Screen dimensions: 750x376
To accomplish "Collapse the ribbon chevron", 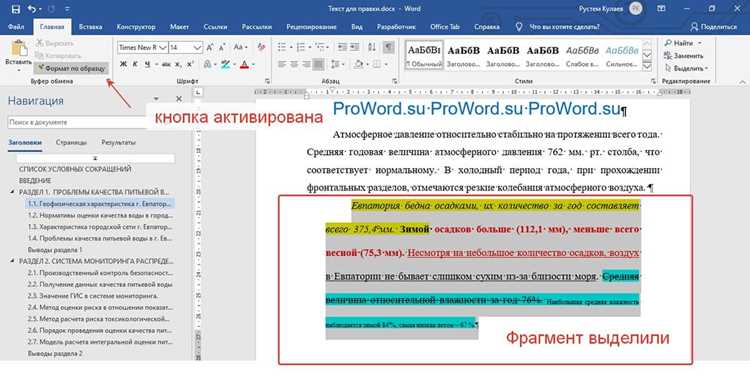I will pyautogui.click(x=741, y=82).
